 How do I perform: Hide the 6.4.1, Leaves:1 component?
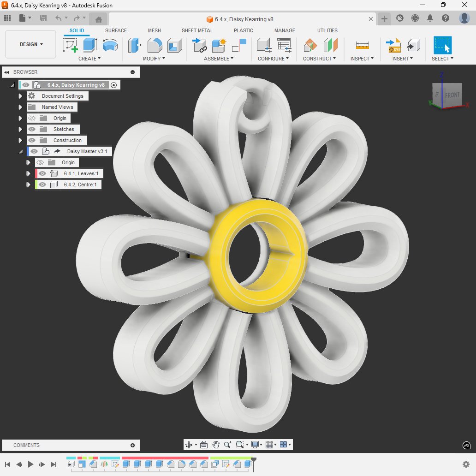click(x=42, y=173)
